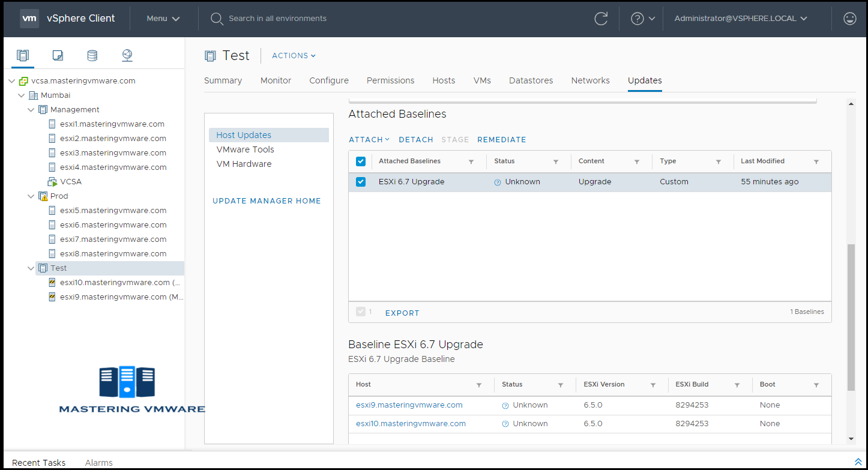The height and width of the screenshot is (470, 868).
Task: Click the VMware vm logo
Action: pos(30,18)
